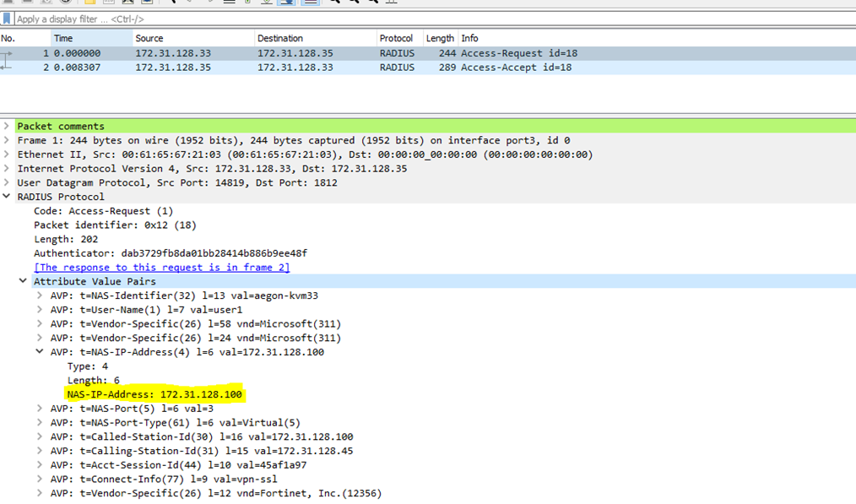
Task: Expand the Packet comments section
Action: pyautogui.click(x=7, y=126)
